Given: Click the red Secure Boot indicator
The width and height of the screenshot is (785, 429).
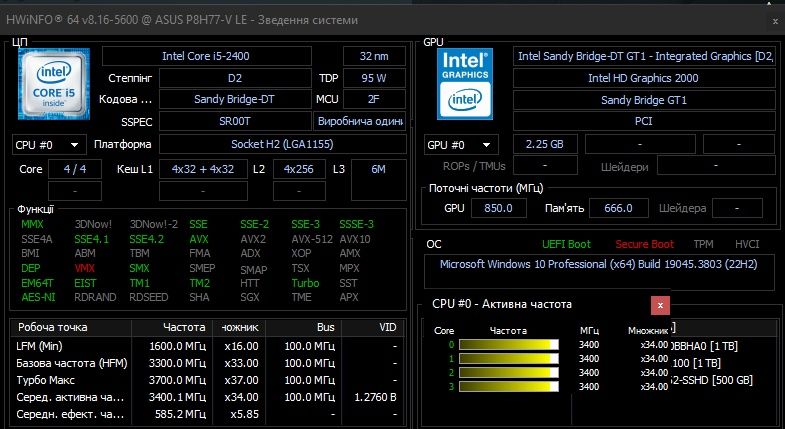Looking at the screenshot, I should (644, 244).
